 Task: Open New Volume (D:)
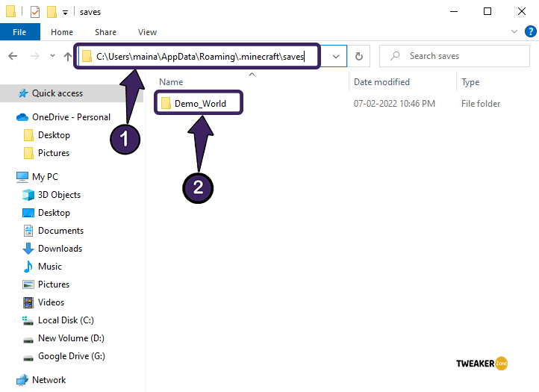pyautogui.click(x=71, y=338)
